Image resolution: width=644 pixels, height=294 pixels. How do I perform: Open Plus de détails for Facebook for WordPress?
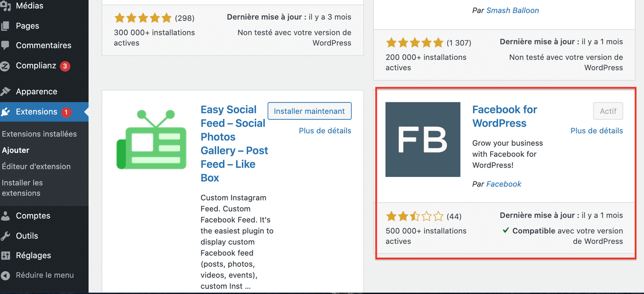point(597,130)
